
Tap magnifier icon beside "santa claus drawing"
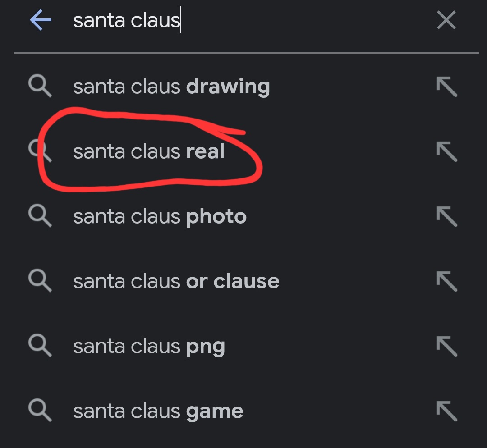click(x=40, y=86)
